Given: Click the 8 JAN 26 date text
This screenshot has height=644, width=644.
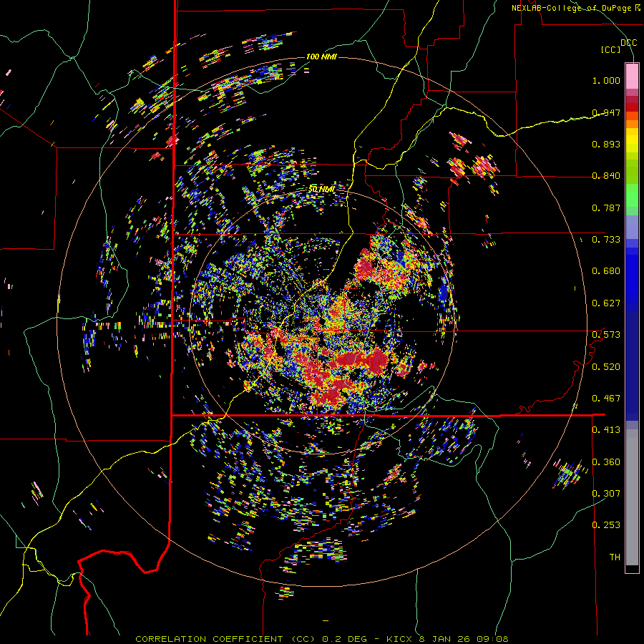Looking at the screenshot, I should (x=445, y=639).
